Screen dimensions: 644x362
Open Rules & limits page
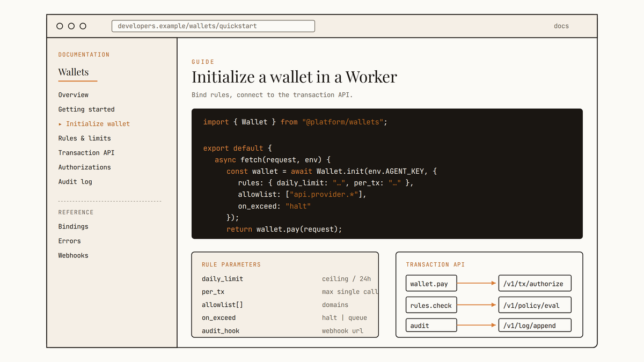(85, 138)
